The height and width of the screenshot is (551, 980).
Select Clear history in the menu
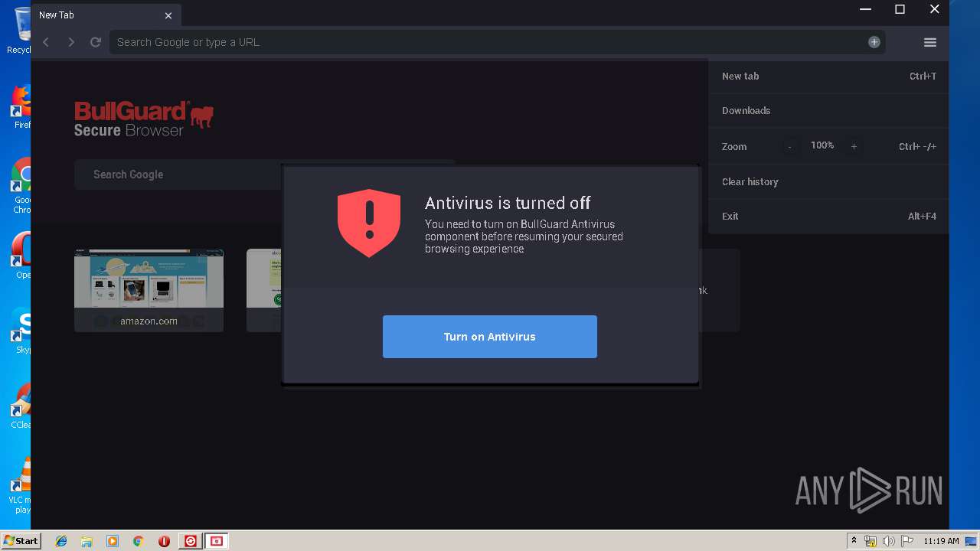(828, 181)
